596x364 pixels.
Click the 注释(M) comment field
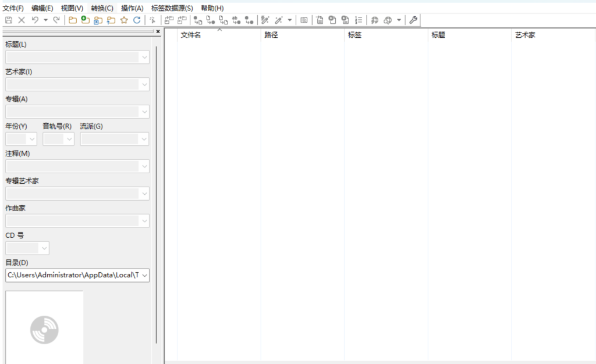[77, 167]
